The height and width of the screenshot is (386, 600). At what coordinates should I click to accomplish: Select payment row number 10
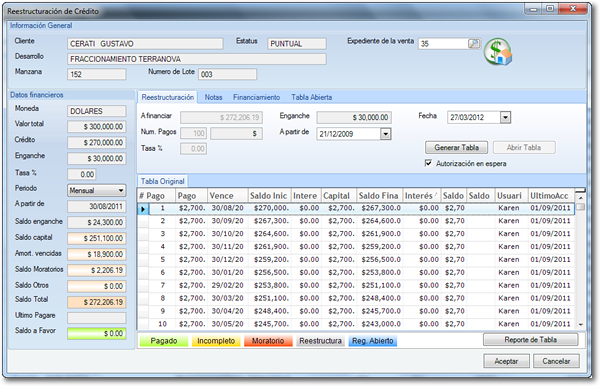pos(356,324)
